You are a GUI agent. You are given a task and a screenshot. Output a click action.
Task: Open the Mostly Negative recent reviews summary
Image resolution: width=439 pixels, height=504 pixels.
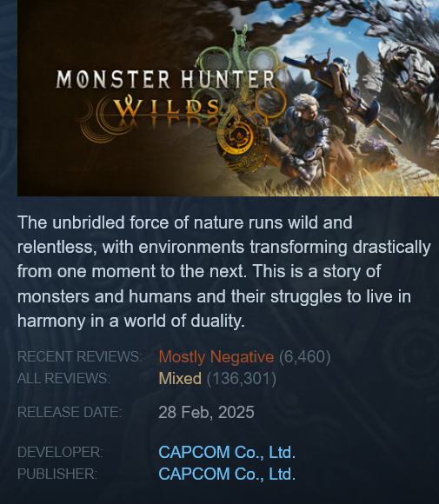216,357
